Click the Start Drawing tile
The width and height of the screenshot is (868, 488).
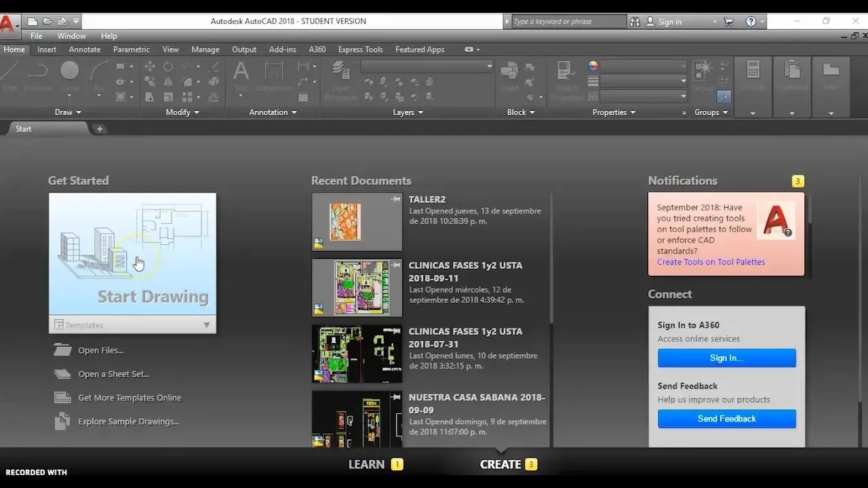point(132,254)
